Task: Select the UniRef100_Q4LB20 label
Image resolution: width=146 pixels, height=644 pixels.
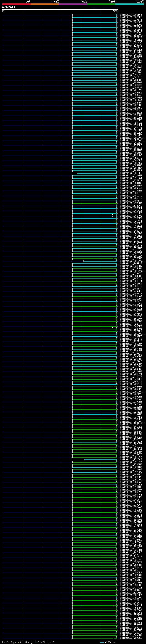Action: pyautogui.click(x=131, y=77)
